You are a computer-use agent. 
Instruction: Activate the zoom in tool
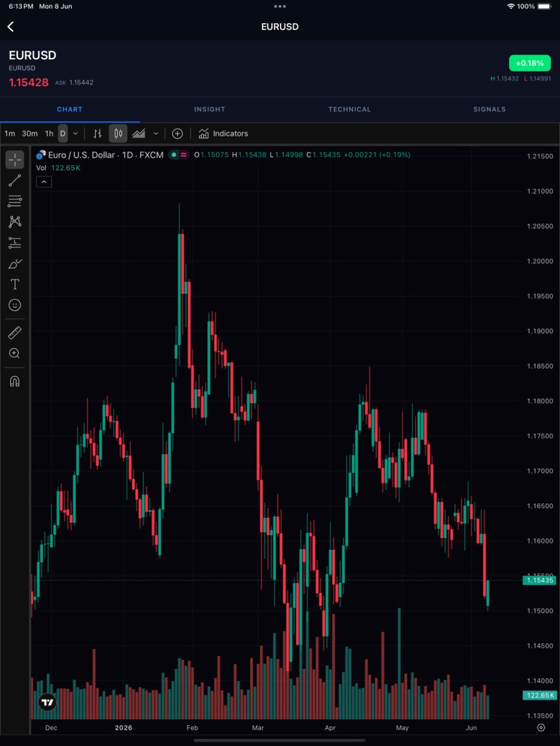pos(14,353)
